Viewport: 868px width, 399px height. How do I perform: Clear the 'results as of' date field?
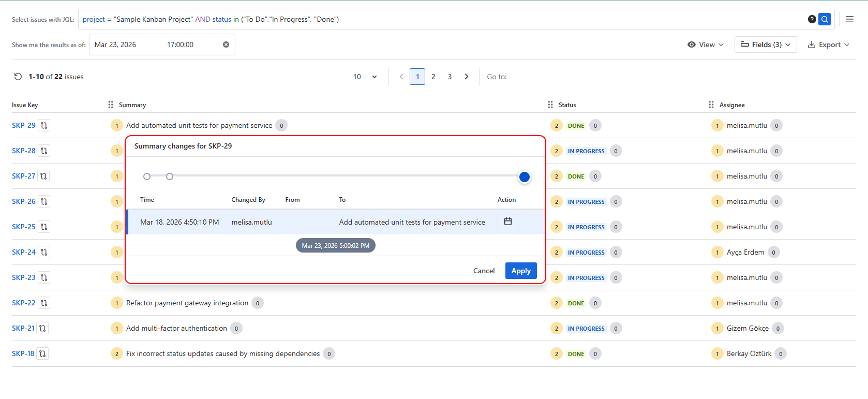coord(226,45)
